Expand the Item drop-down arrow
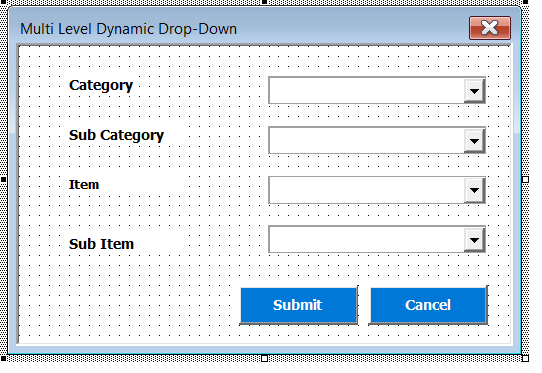The height and width of the screenshot is (373, 542). pyautogui.click(x=474, y=190)
